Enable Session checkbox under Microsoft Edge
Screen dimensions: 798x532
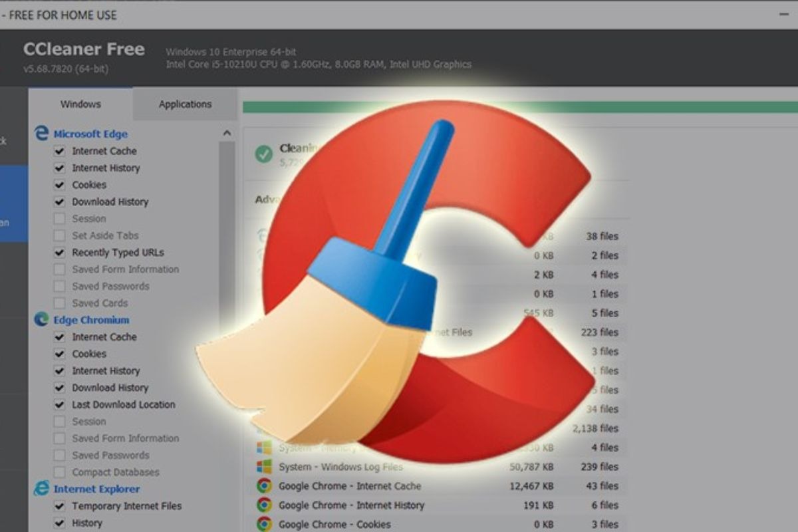click(x=59, y=219)
